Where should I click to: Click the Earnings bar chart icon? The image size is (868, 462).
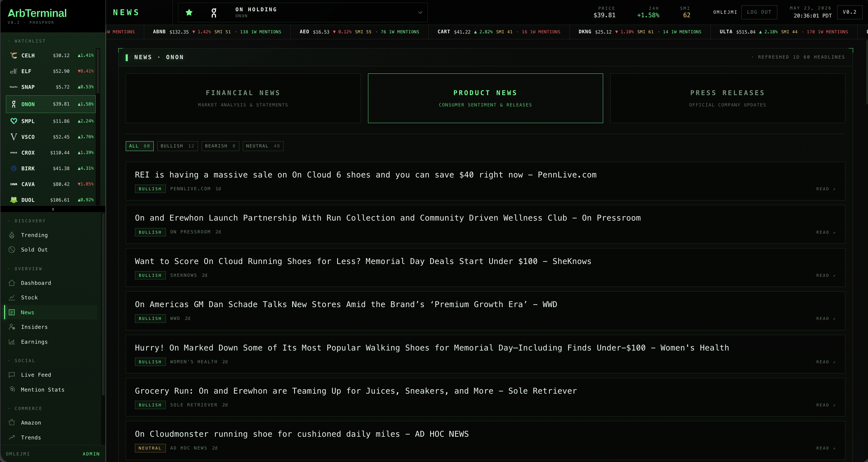pyautogui.click(x=12, y=342)
